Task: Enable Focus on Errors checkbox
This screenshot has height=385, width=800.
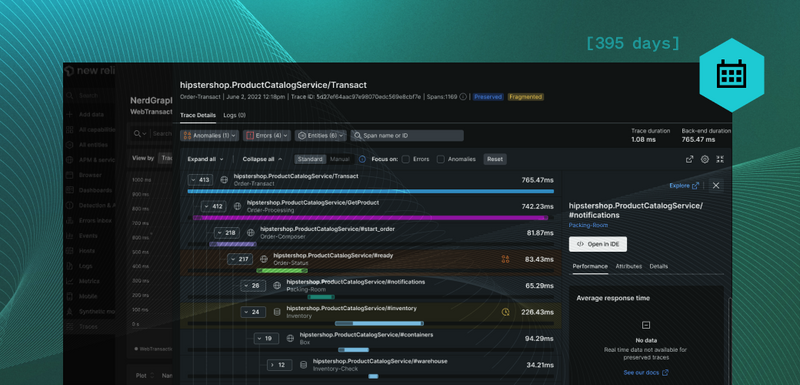Action: click(x=406, y=159)
